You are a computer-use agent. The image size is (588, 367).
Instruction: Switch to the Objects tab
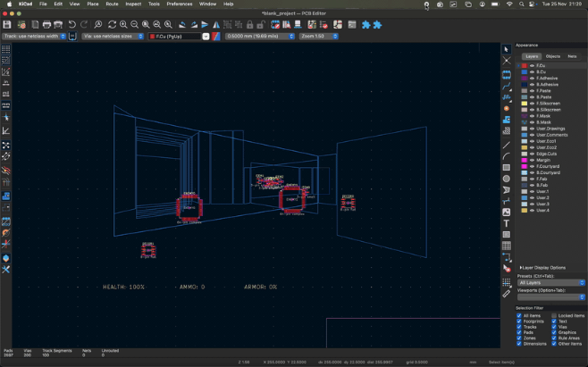click(553, 56)
